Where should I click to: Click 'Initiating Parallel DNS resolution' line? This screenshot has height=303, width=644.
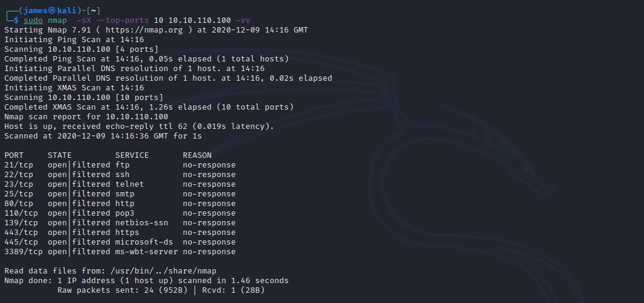click(x=134, y=69)
